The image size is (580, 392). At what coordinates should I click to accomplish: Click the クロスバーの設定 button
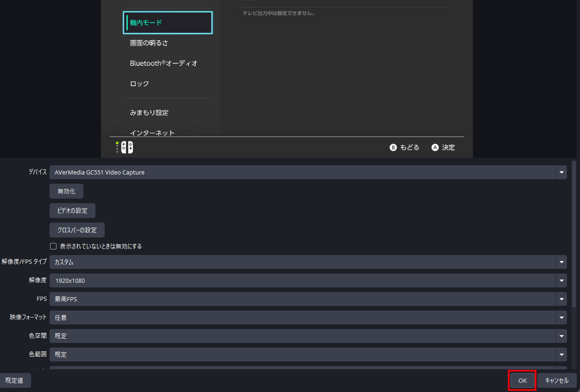[77, 230]
